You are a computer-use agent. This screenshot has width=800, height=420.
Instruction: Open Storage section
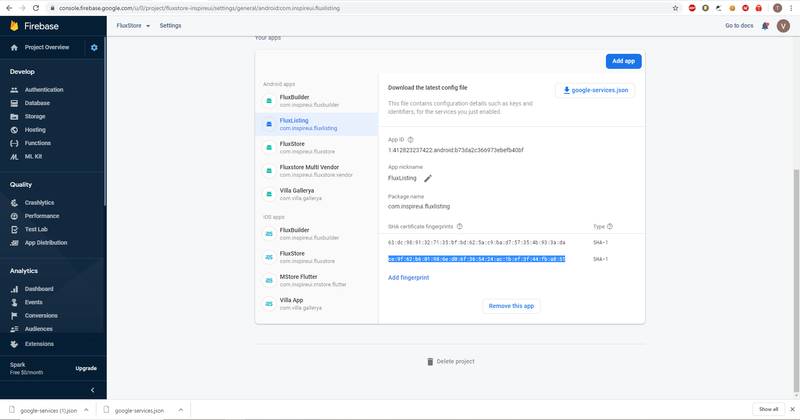coord(35,116)
